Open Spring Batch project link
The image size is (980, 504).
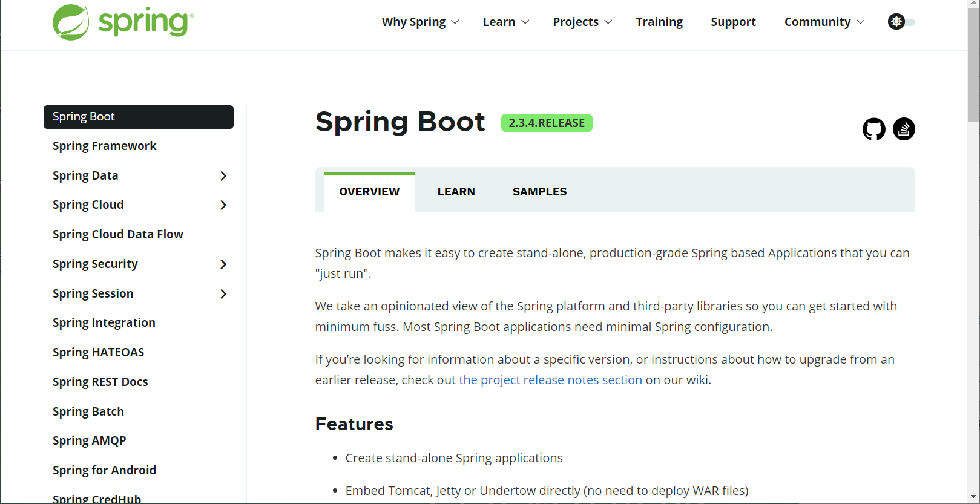click(x=88, y=411)
